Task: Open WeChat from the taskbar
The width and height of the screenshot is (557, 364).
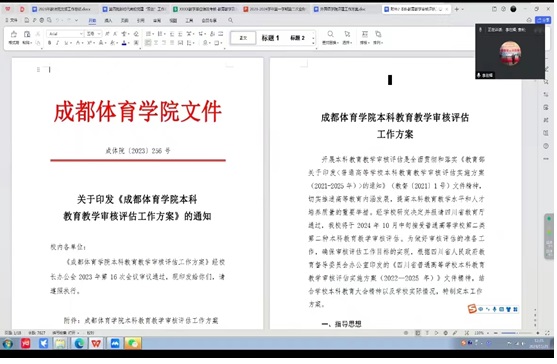Action: (x=133, y=343)
